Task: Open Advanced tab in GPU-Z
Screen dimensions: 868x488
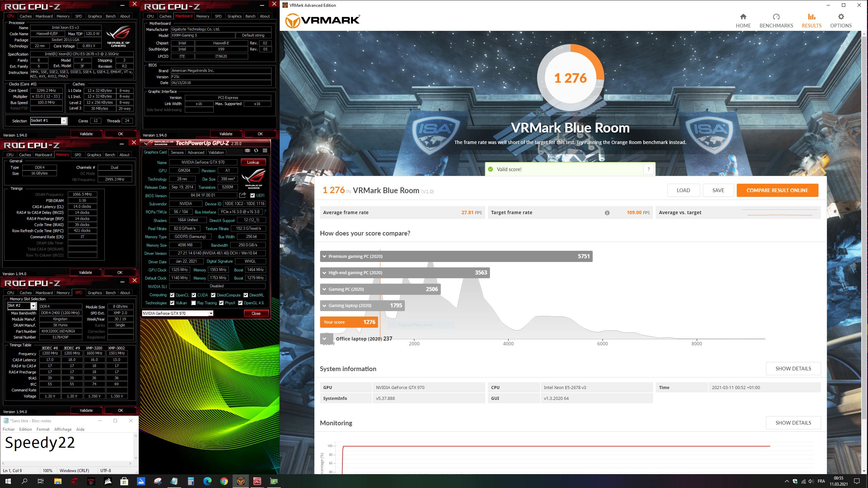Action: pos(196,152)
